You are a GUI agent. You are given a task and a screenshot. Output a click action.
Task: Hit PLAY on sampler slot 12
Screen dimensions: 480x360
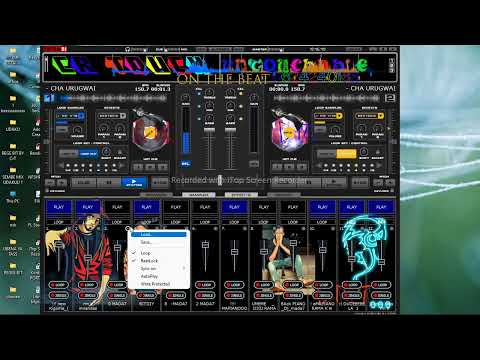coord(381,207)
